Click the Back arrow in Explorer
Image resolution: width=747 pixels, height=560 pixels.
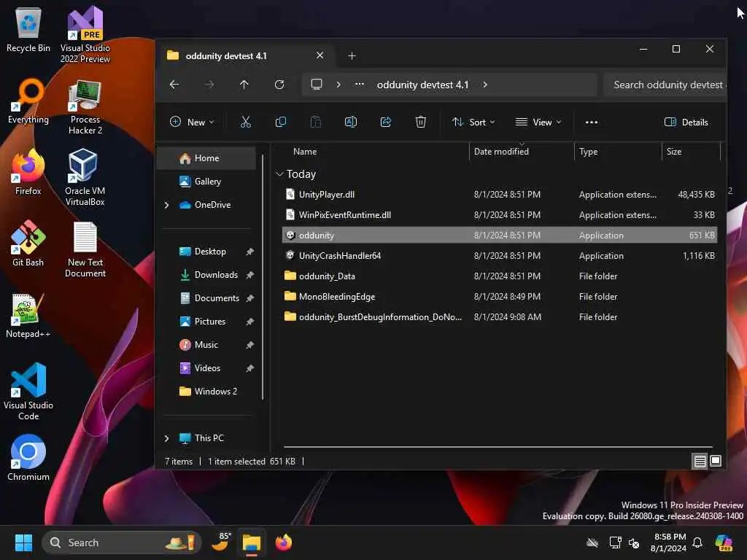[174, 85]
